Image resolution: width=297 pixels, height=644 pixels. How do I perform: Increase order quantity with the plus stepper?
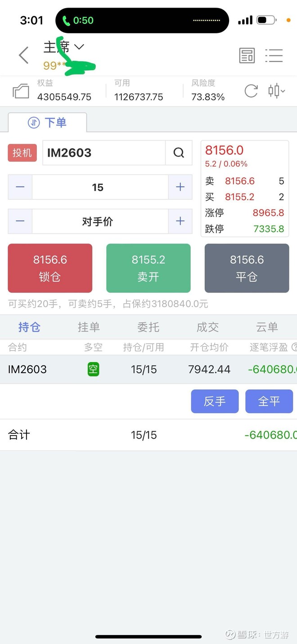point(180,187)
